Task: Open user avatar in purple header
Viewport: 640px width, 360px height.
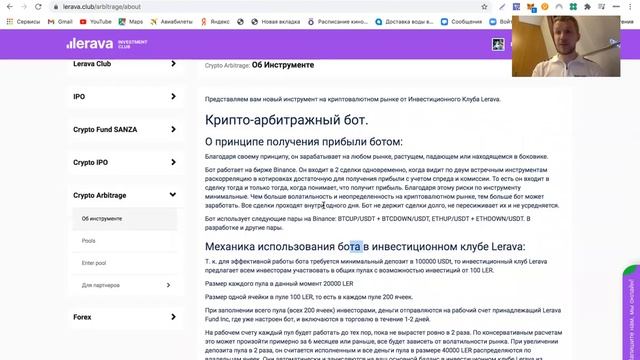Action: click(498, 44)
